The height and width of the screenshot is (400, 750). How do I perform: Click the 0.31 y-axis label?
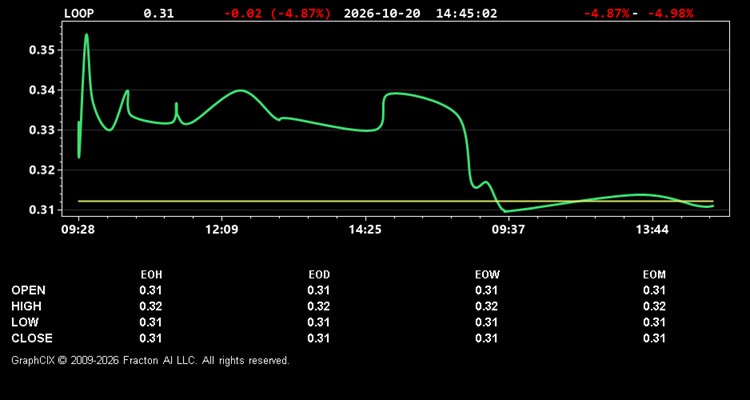(42, 210)
